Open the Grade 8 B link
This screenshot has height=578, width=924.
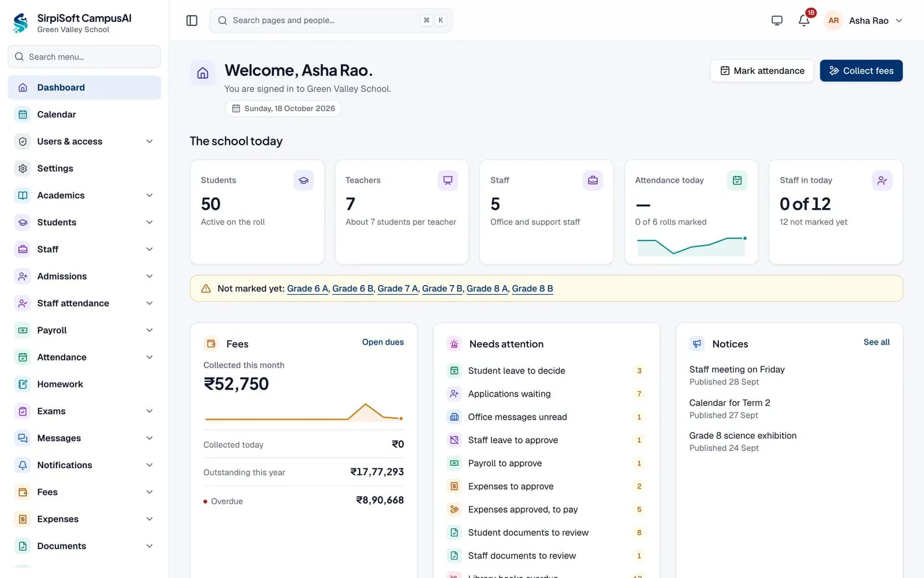tap(532, 288)
